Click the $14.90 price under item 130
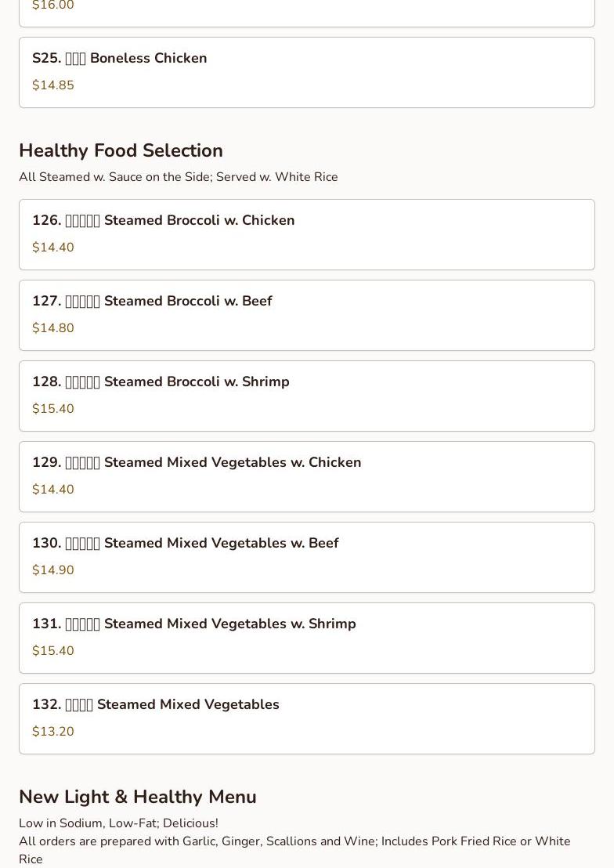This screenshot has width=614, height=868. pyautogui.click(x=53, y=570)
